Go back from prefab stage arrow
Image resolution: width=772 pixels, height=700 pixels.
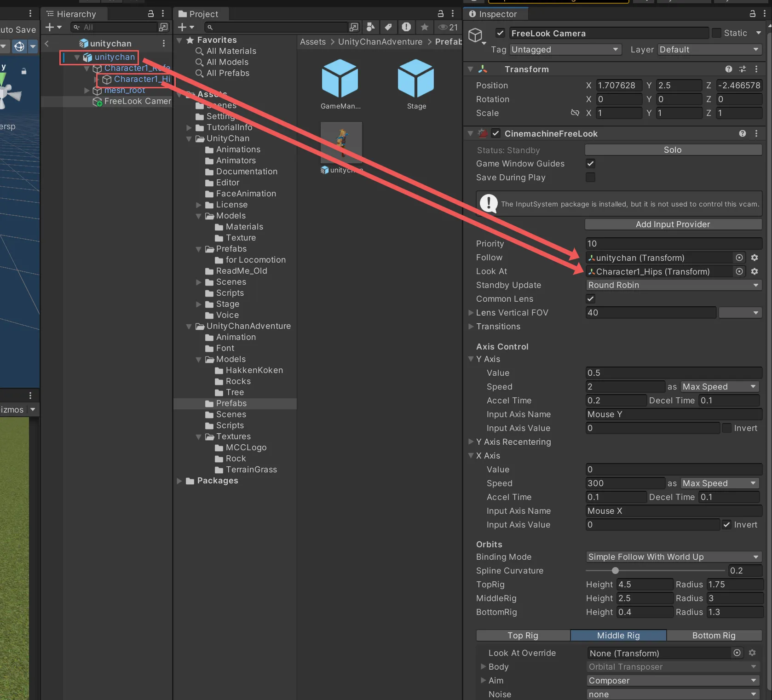click(x=46, y=44)
